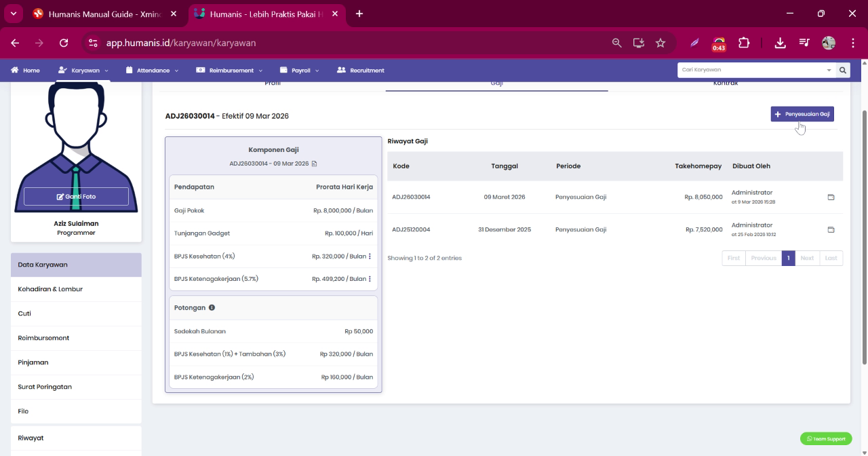This screenshot has height=456, width=868.
Task: Open Surat Peringatan in the sidebar
Action: (x=76, y=387)
